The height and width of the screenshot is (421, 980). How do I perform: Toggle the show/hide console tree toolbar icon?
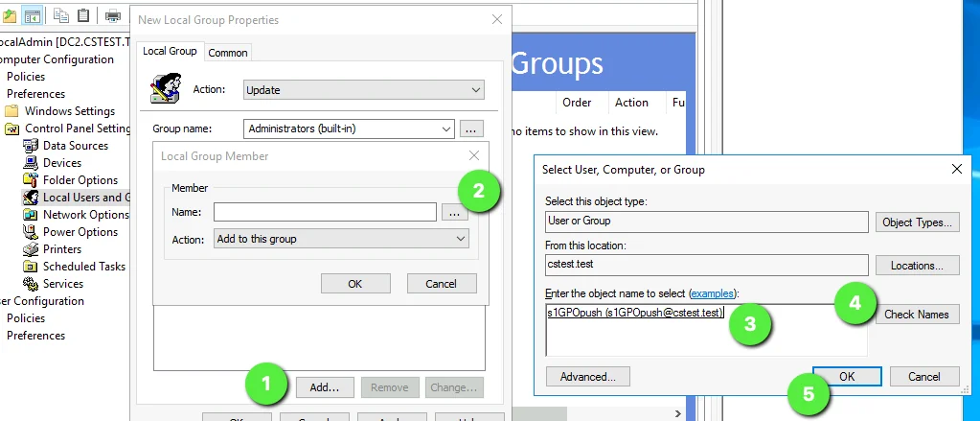click(32, 15)
